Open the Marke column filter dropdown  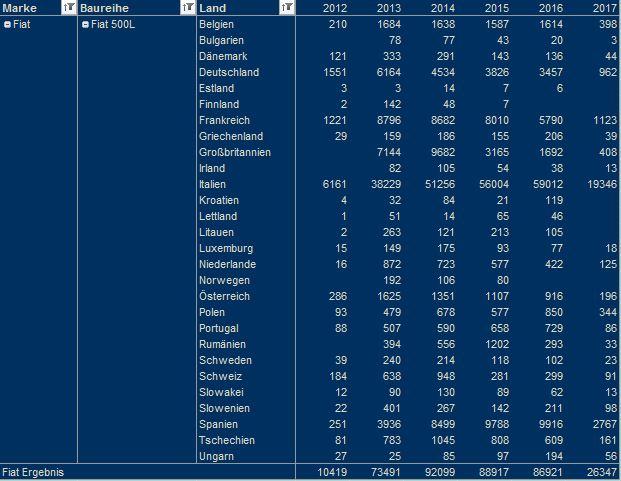pos(69,8)
